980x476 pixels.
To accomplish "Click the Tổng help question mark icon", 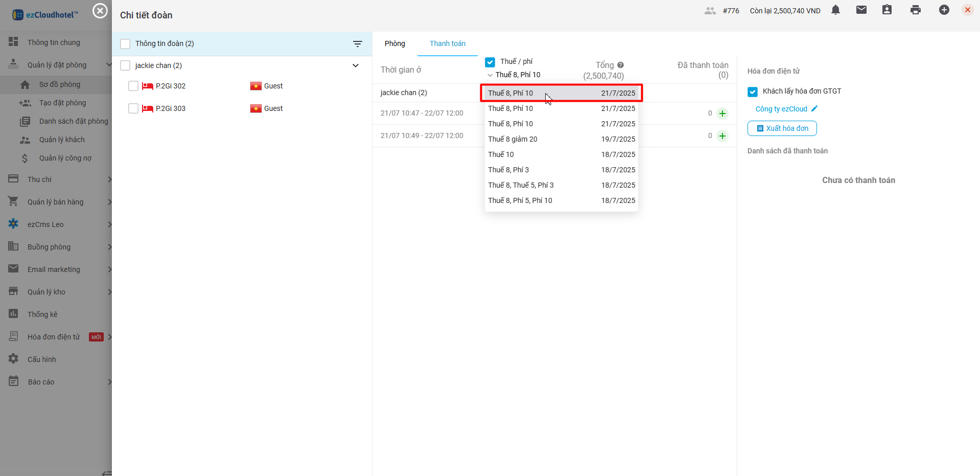I will click(x=620, y=65).
